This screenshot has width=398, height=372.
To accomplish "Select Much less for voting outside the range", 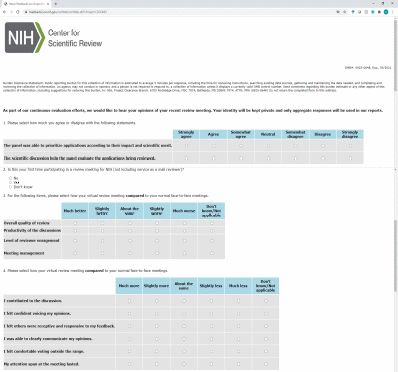I will pos(238,351).
